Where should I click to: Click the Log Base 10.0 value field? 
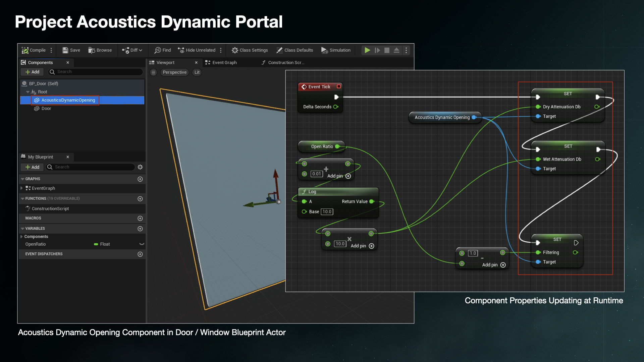327,212
